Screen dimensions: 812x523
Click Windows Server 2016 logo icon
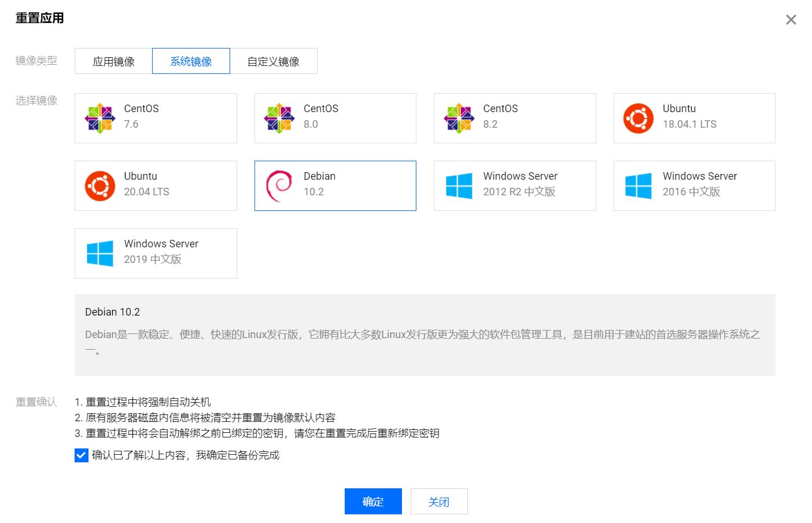(638, 186)
